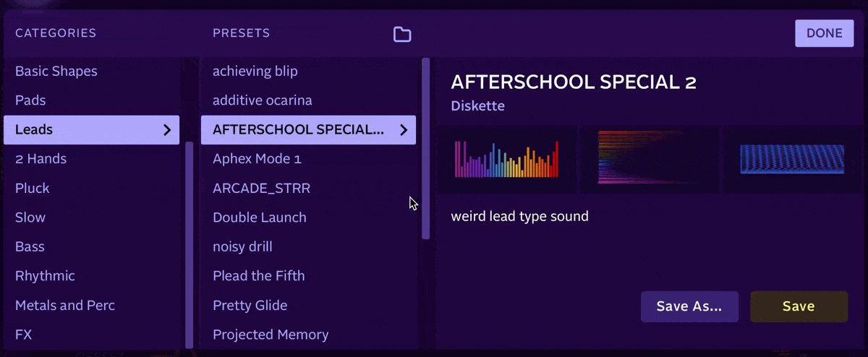Click the presets list scrollbar
The image size is (868, 357).
click(x=426, y=148)
